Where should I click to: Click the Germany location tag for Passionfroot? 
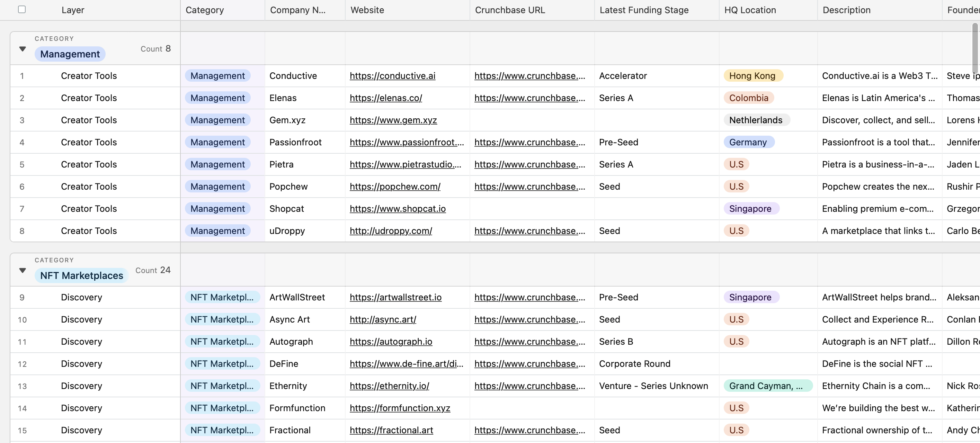tap(748, 142)
